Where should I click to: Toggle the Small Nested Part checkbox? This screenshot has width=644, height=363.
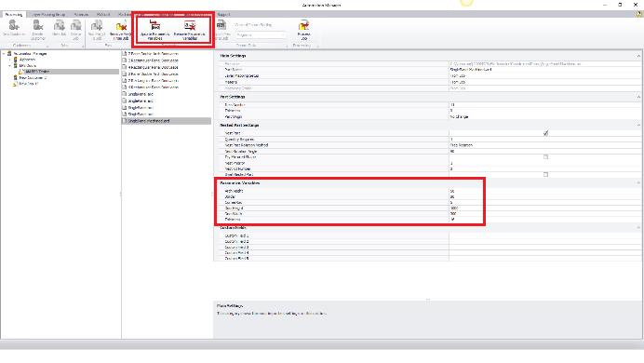[545, 175]
